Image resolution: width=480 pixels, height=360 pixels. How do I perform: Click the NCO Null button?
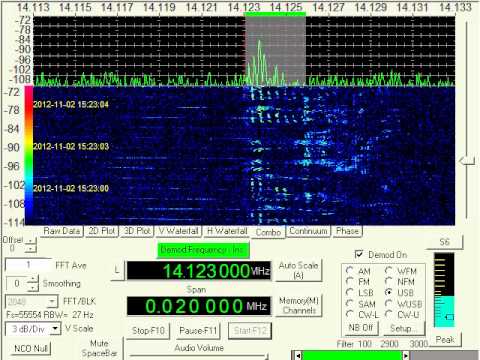click(x=31, y=349)
